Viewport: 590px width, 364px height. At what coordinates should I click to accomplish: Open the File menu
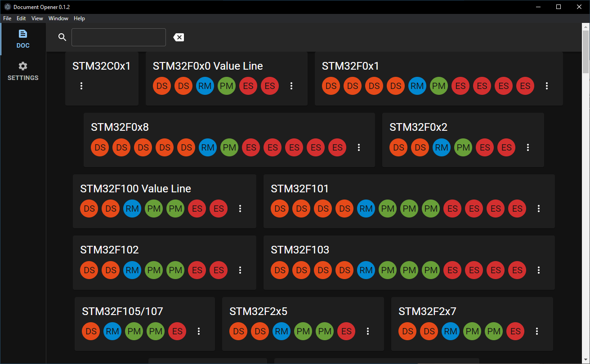point(7,18)
